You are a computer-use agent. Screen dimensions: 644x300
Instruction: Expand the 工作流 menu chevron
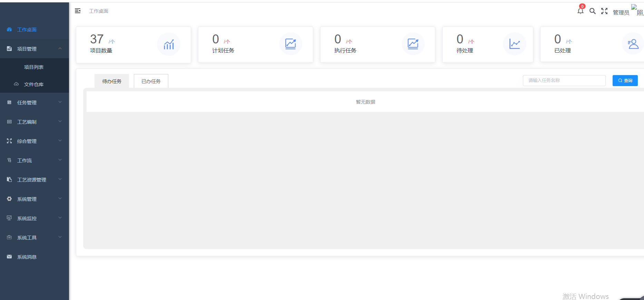tap(60, 160)
